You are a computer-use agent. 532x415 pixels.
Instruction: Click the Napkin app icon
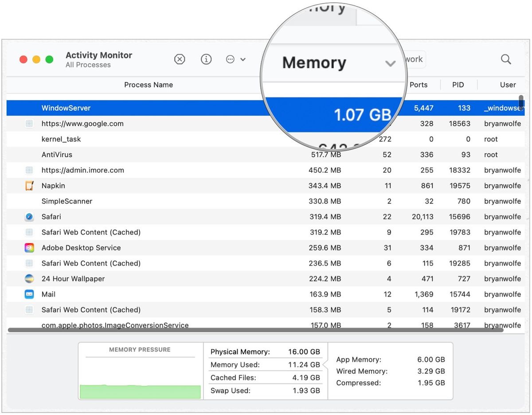(29, 186)
